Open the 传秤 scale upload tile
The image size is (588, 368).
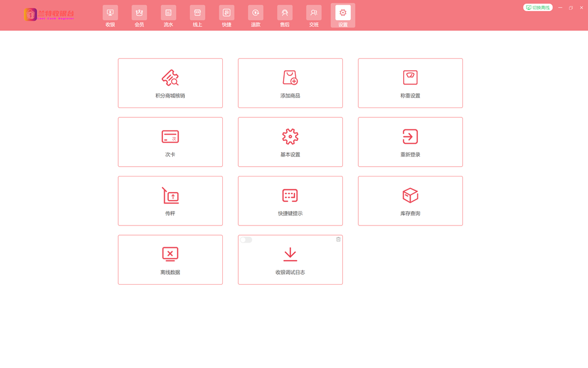(x=170, y=201)
